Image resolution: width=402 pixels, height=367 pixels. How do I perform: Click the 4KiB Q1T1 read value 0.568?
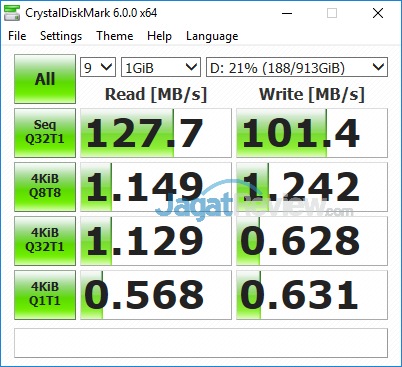[x=156, y=295]
